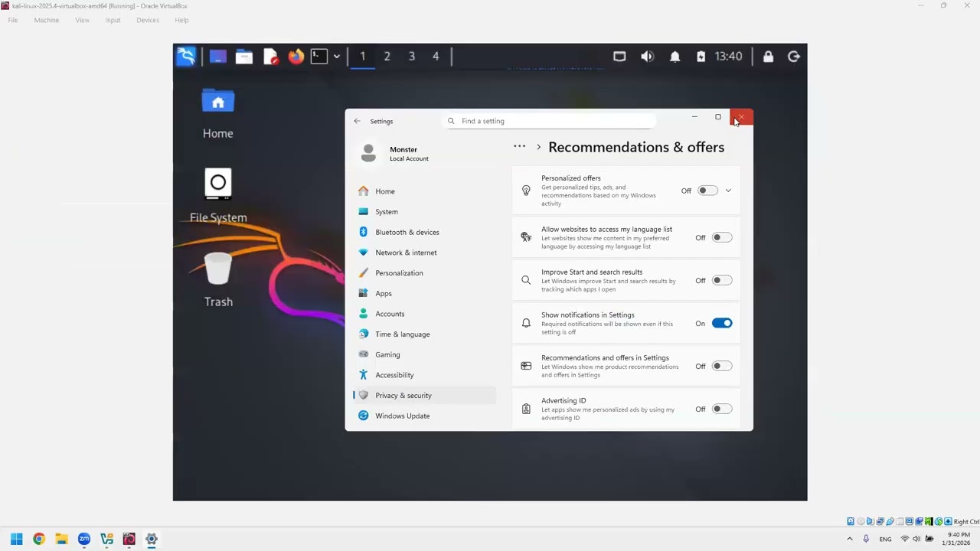The image size is (980, 551).
Task: Switch to workspace 4 in Kali panel
Action: click(x=436, y=56)
